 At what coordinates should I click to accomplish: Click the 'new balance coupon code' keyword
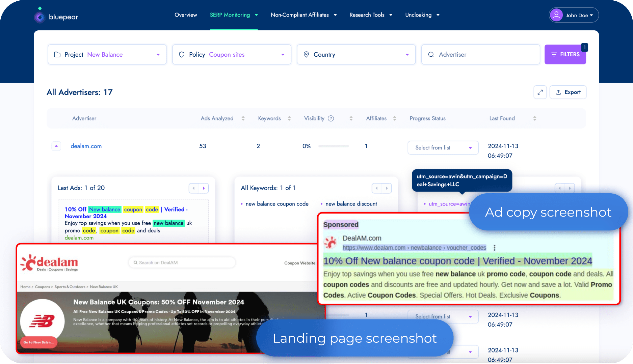pos(277,204)
